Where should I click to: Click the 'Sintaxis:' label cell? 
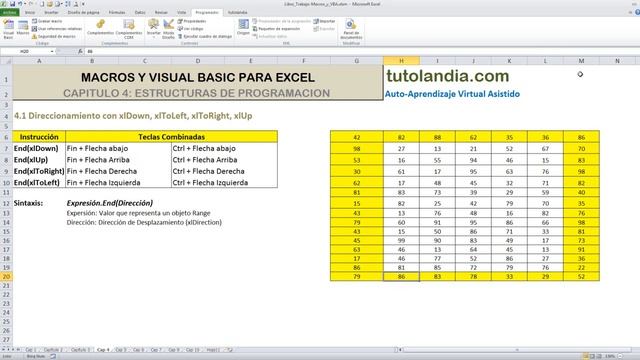point(39,203)
